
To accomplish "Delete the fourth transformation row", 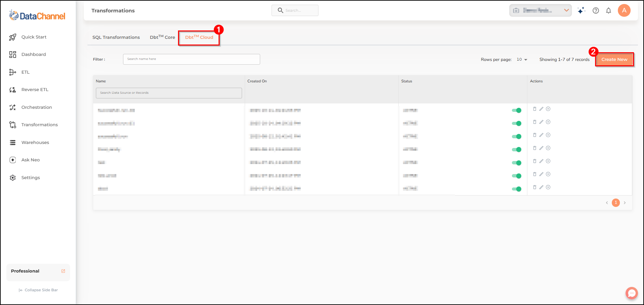I will (535, 148).
